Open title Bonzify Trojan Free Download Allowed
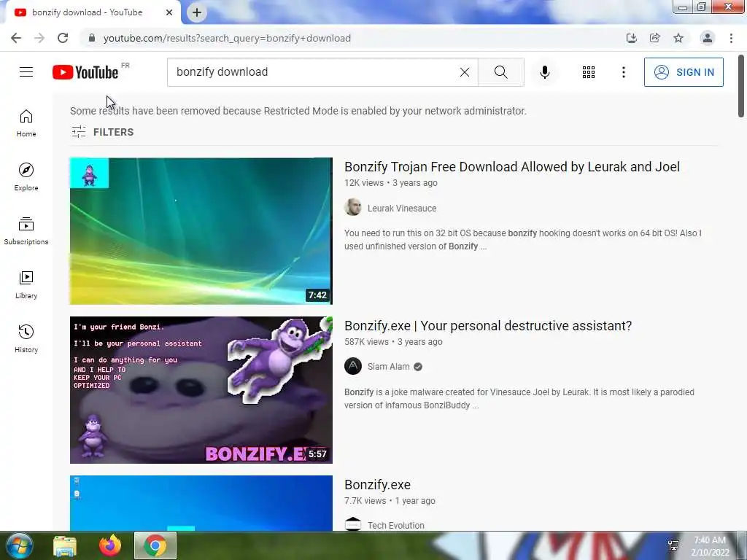747x560 pixels. [511, 167]
